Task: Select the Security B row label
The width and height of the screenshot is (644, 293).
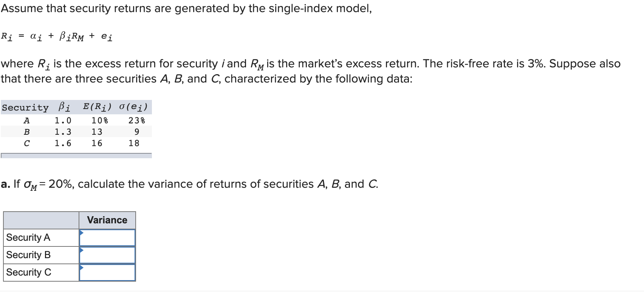Action: (28, 255)
